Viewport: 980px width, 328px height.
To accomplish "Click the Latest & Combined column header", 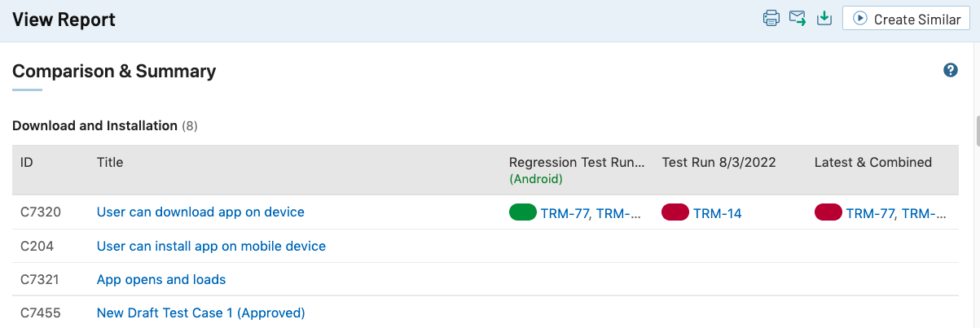I will (x=873, y=162).
